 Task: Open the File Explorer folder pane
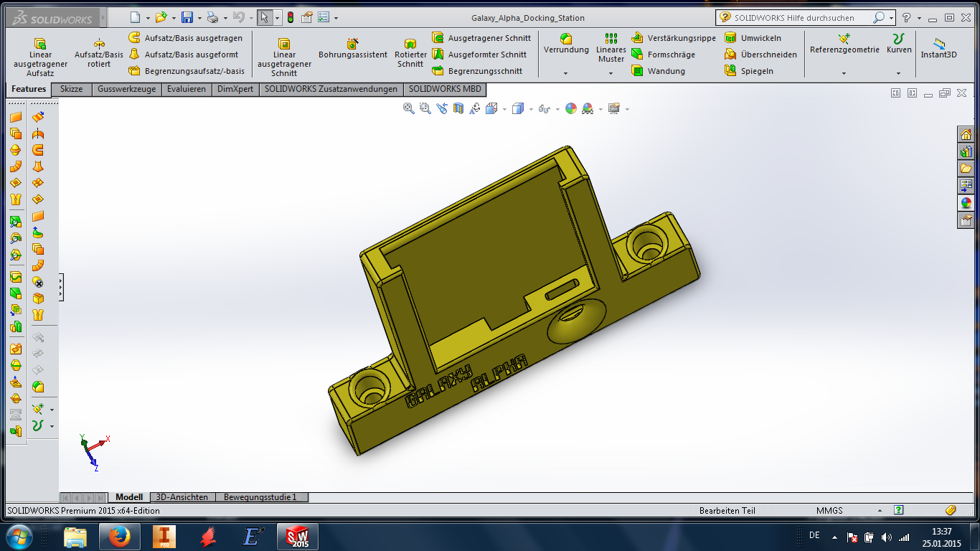(966, 169)
